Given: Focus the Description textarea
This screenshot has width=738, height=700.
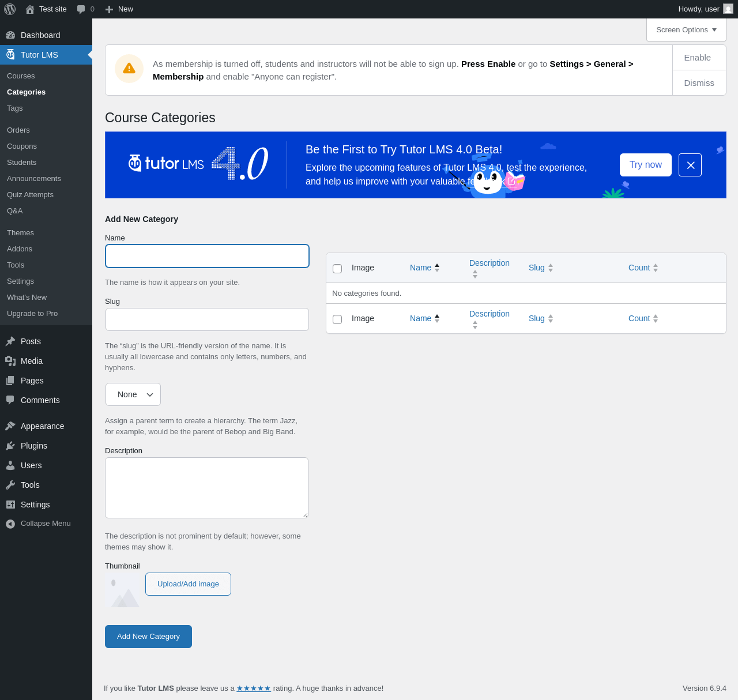Looking at the screenshot, I should [206, 488].
